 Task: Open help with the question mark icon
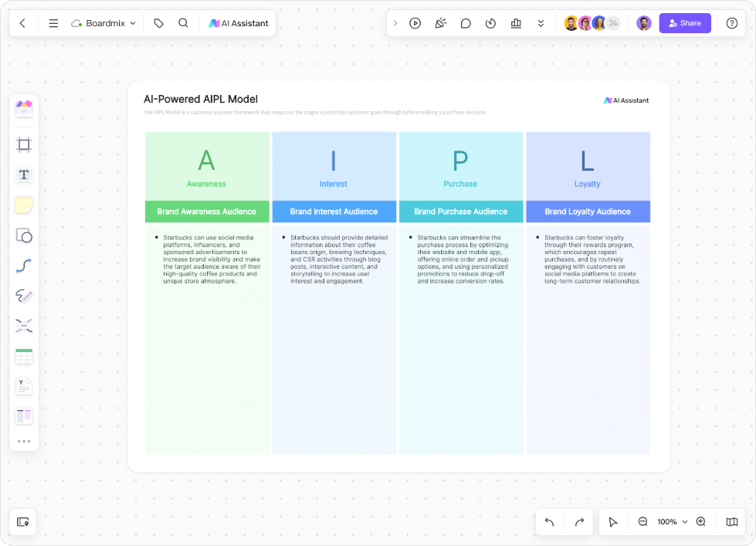click(732, 23)
